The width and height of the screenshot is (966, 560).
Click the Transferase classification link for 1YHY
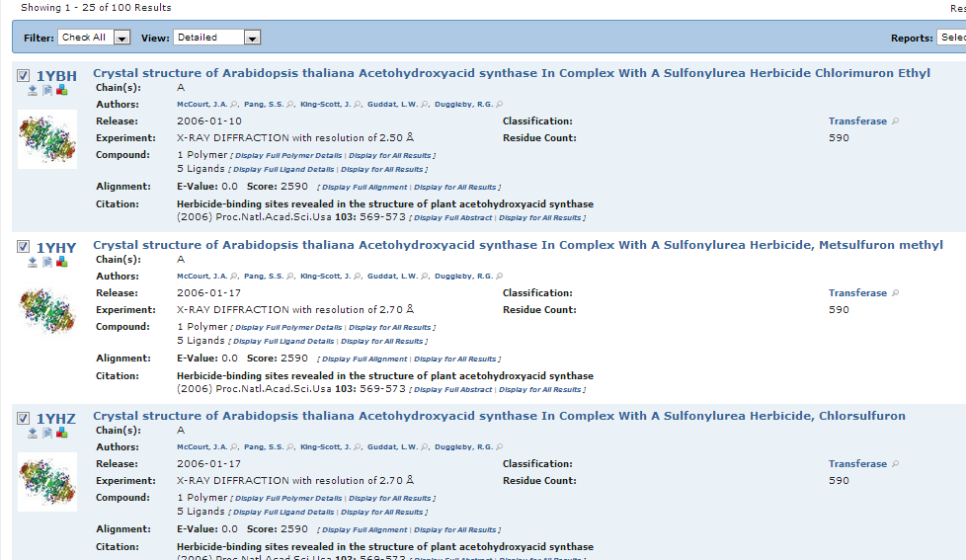[x=857, y=293]
